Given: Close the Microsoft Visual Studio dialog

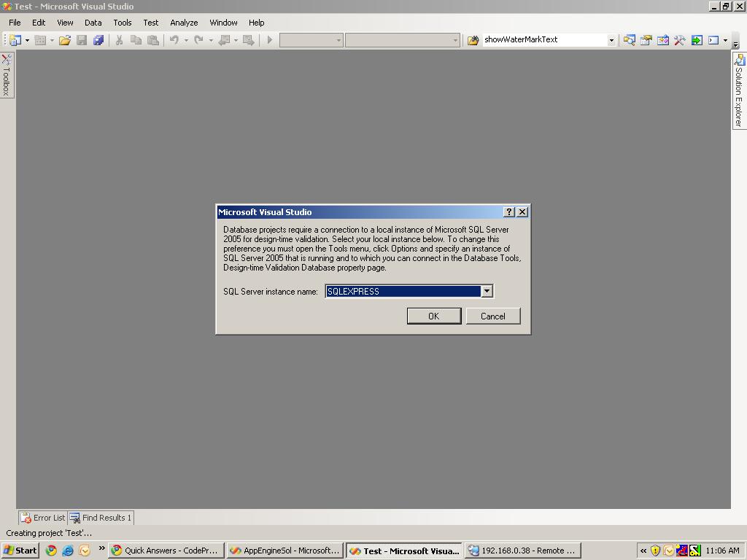Looking at the screenshot, I should 522,212.
